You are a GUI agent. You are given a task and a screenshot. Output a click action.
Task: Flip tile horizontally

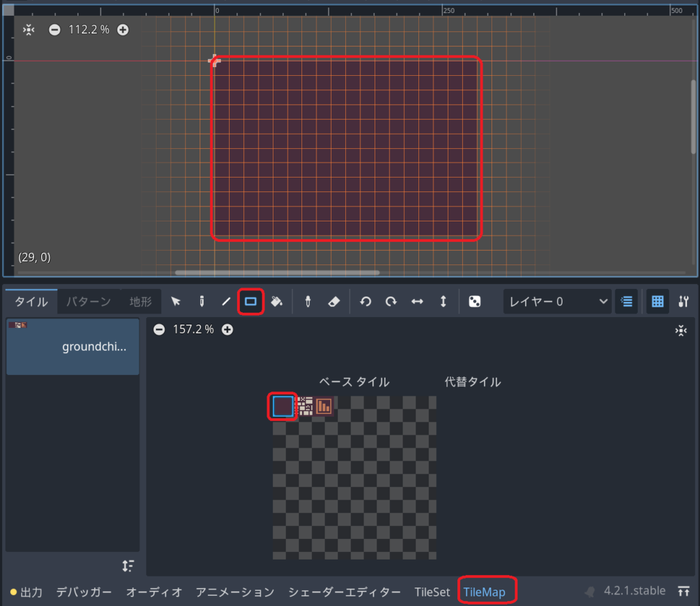point(417,301)
